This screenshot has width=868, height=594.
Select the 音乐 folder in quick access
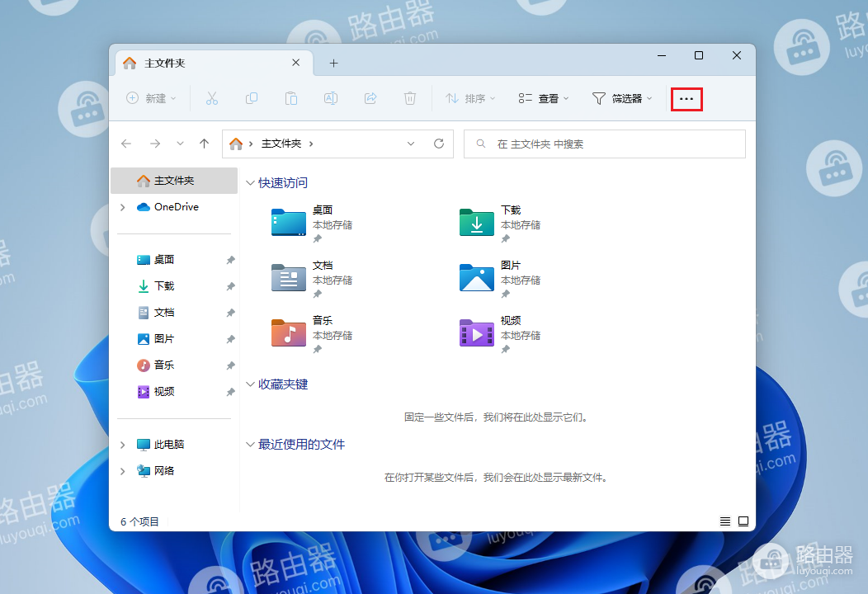[312, 334]
